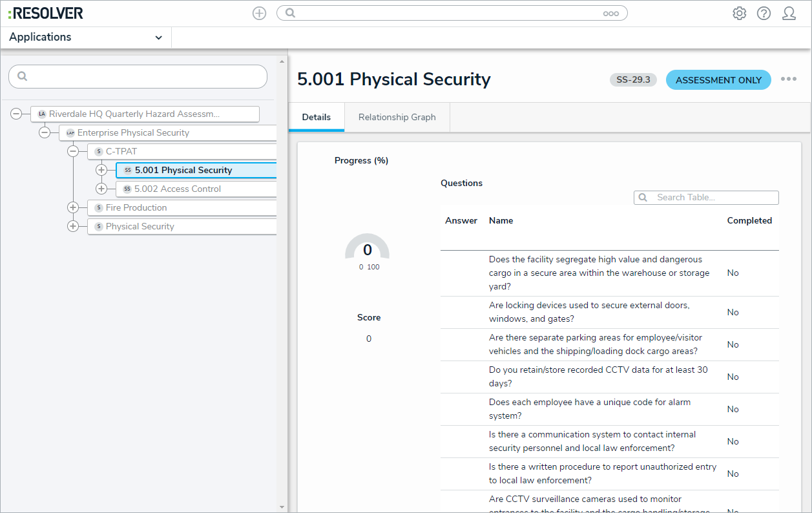The height and width of the screenshot is (513, 812).
Task: Click the SS icon beside 5.002 Access Control
Action: coord(127,189)
